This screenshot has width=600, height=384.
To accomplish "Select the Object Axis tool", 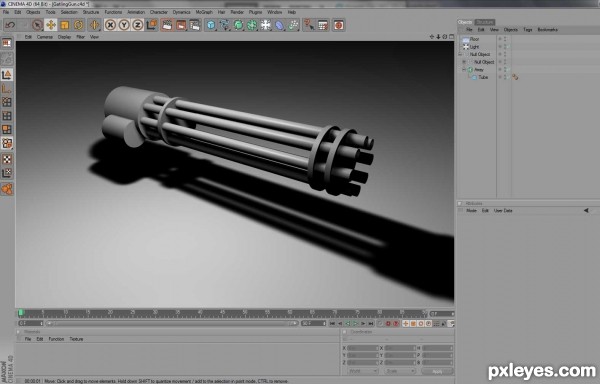I will pos(7,89).
